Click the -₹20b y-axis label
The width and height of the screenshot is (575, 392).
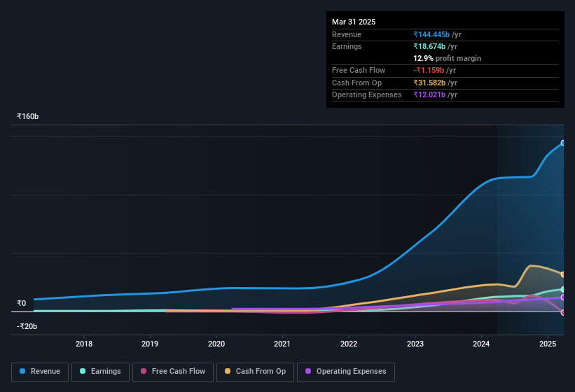coord(27,326)
